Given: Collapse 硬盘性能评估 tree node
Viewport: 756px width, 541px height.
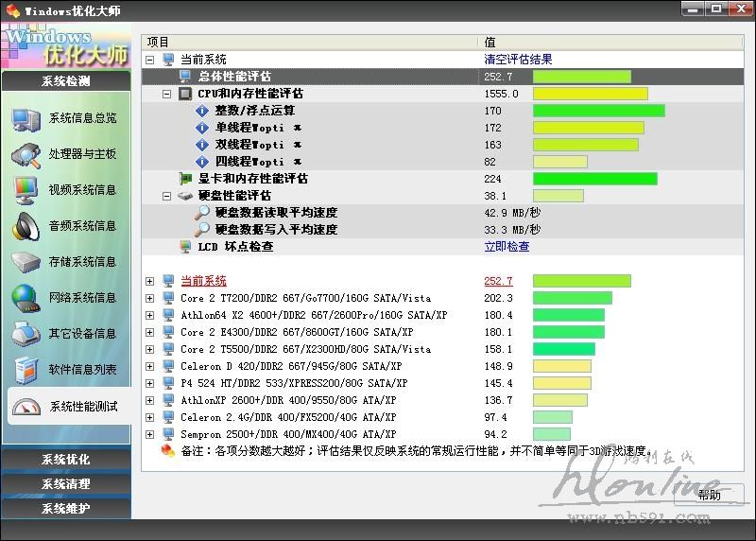Looking at the screenshot, I should tap(167, 196).
